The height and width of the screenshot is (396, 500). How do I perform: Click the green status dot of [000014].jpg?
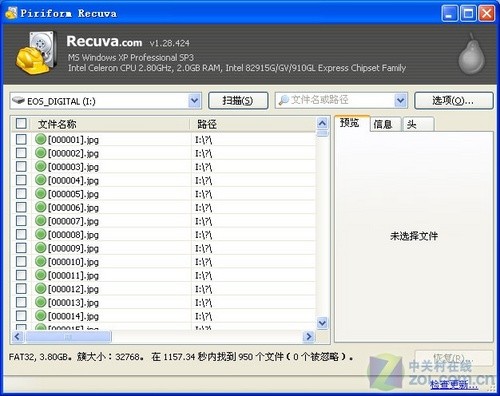click(40, 315)
